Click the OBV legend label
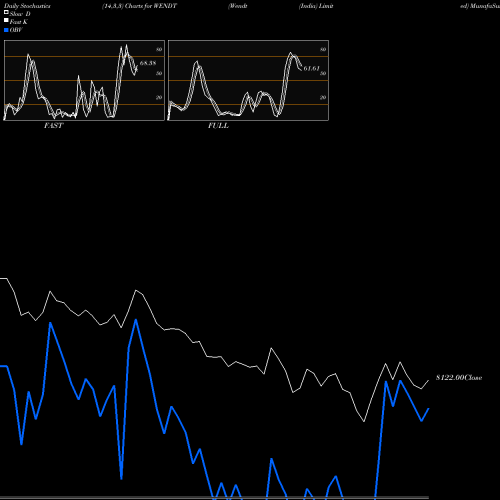Viewport: 500px width, 500px height. coord(16,30)
